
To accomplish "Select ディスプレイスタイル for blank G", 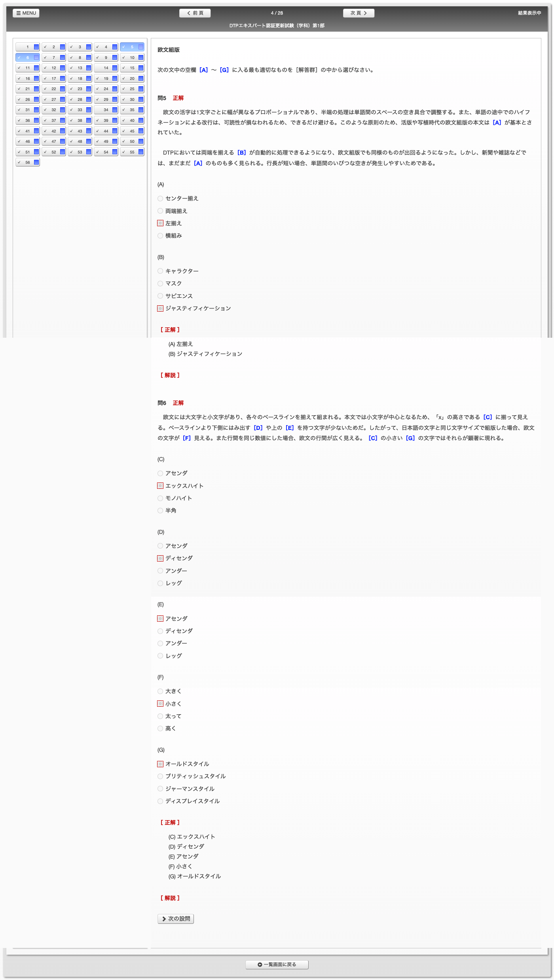I will (160, 801).
